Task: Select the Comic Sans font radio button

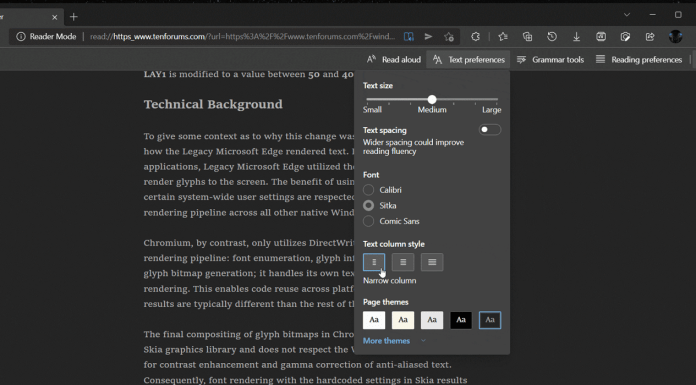Action: tap(368, 221)
